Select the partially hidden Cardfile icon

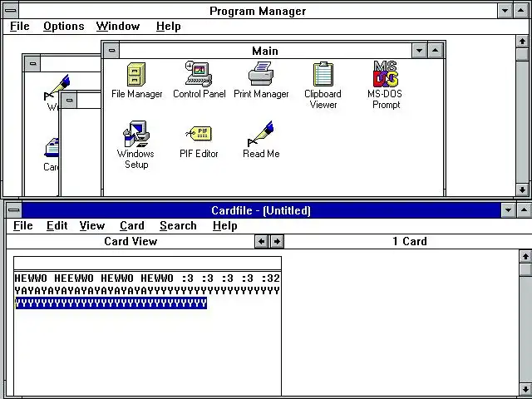[x=52, y=148]
